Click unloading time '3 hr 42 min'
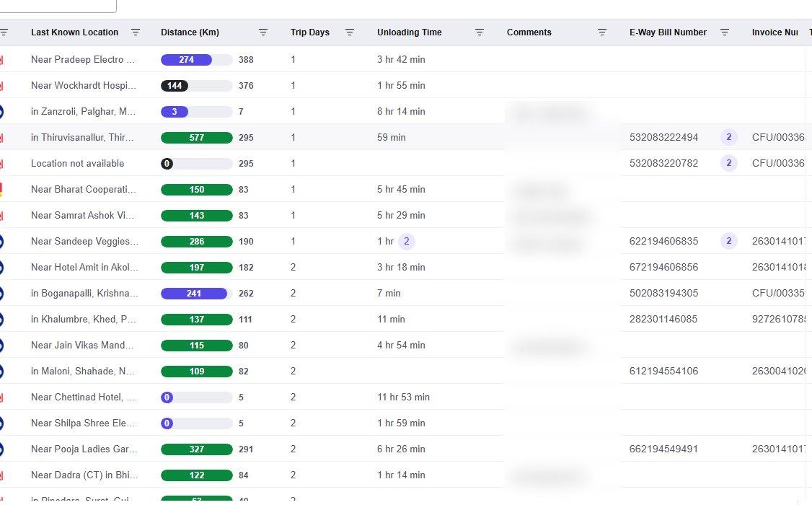 tap(401, 60)
